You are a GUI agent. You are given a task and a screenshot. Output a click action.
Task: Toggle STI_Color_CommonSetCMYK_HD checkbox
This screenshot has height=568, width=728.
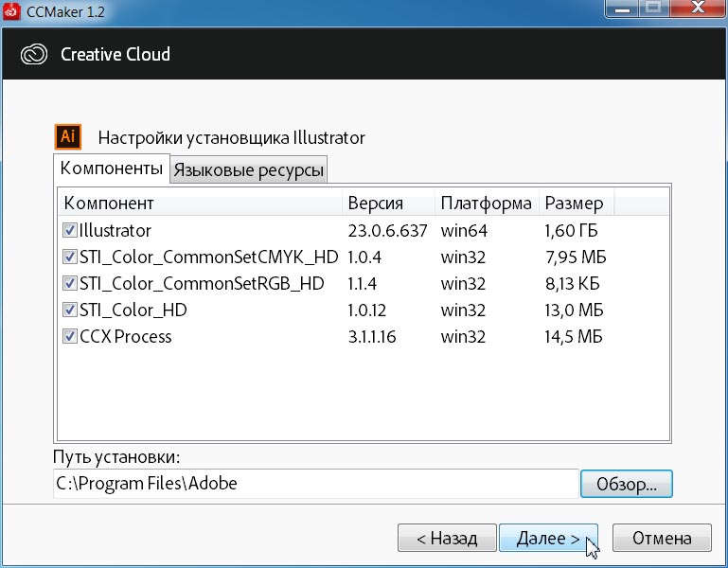pyautogui.click(x=70, y=257)
